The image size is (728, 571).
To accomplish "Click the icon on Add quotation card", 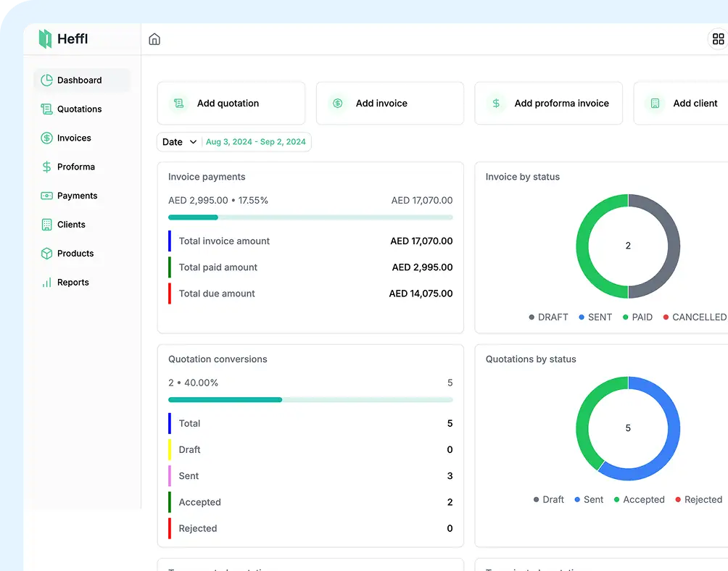I will point(179,104).
